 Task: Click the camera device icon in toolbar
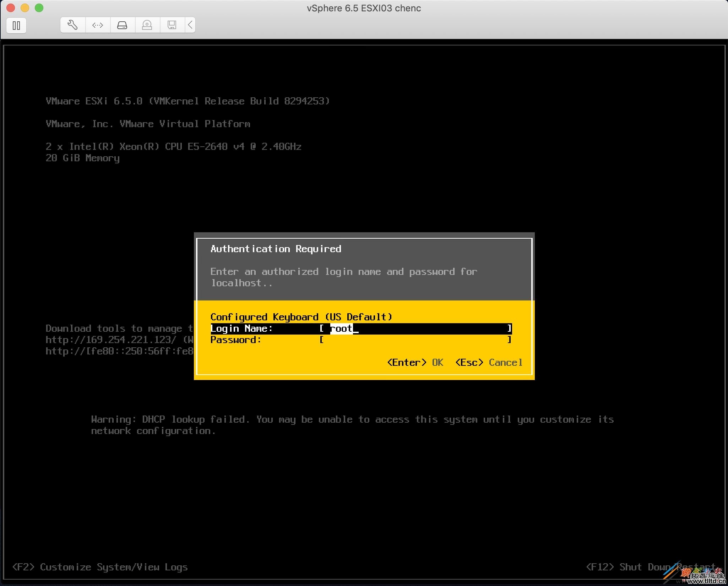pos(147,25)
